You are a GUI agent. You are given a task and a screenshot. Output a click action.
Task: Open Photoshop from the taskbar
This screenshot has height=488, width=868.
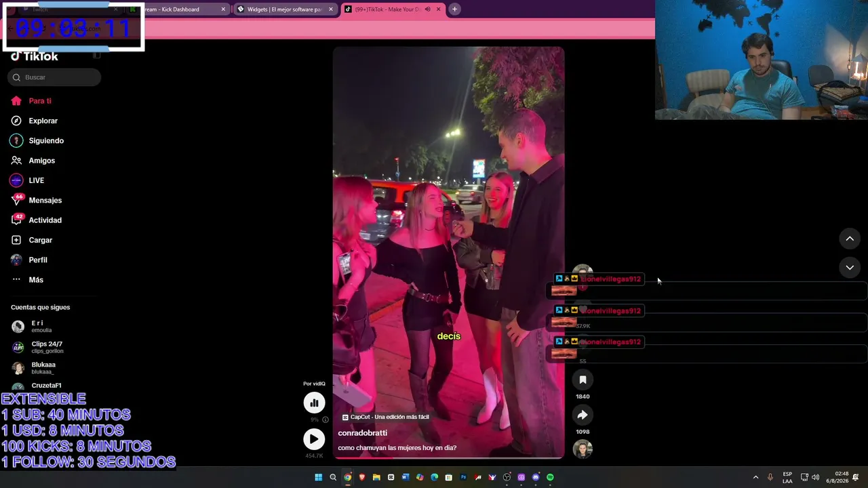click(463, 477)
